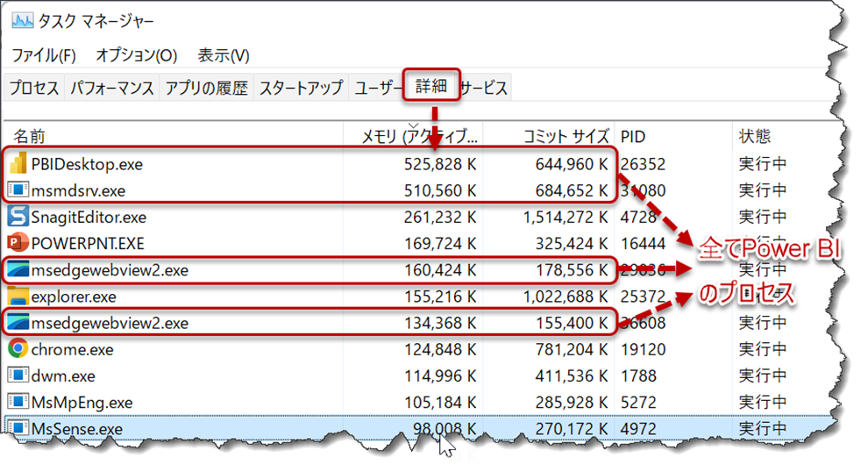Click the SnagitEditor.exe icon
Viewport: 868px width, 472px height.
[18, 216]
